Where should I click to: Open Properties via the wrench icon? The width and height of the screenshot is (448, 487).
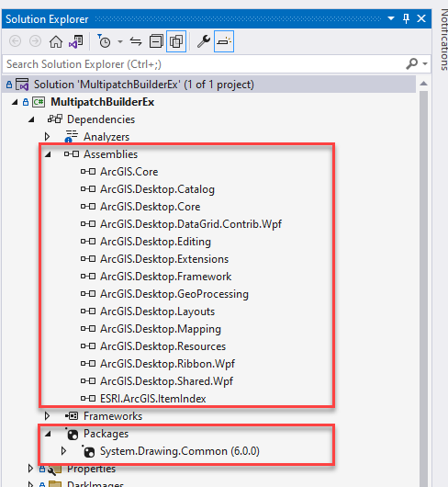(x=204, y=41)
